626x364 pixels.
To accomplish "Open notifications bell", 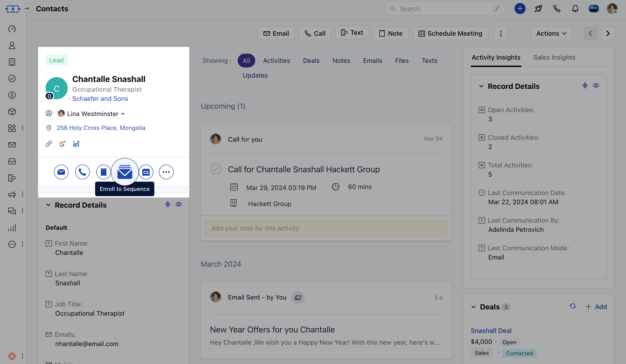I will [575, 9].
